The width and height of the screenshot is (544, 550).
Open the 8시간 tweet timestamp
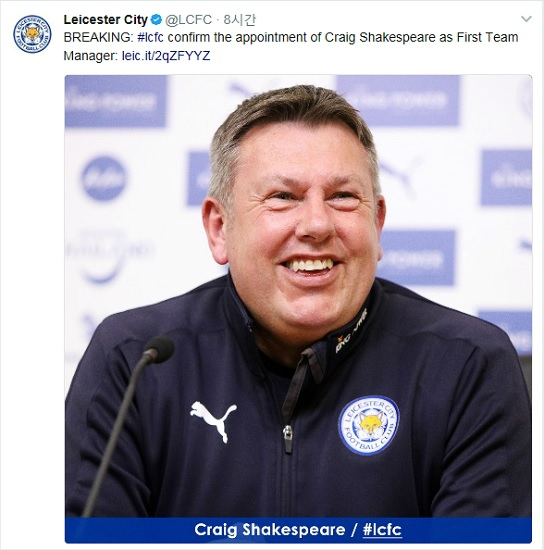click(240, 20)
